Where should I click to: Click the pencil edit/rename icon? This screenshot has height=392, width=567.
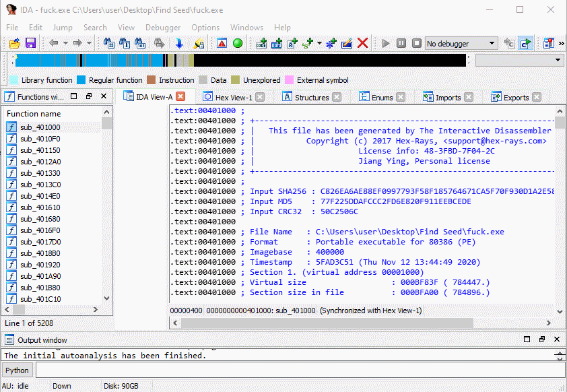(347, 43)
